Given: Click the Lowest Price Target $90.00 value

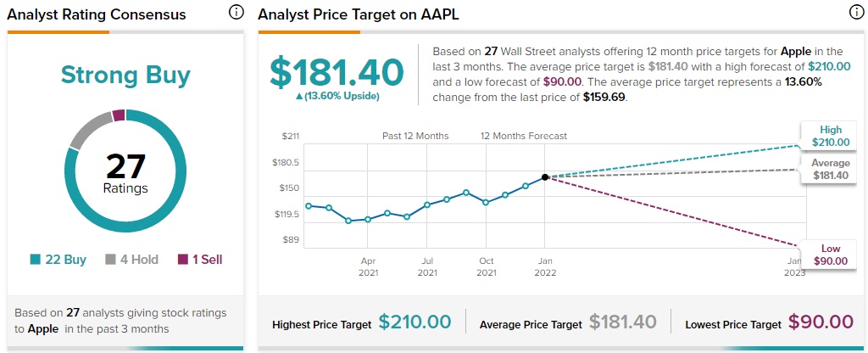Looking at the screenshot, I should coord(821,322).
